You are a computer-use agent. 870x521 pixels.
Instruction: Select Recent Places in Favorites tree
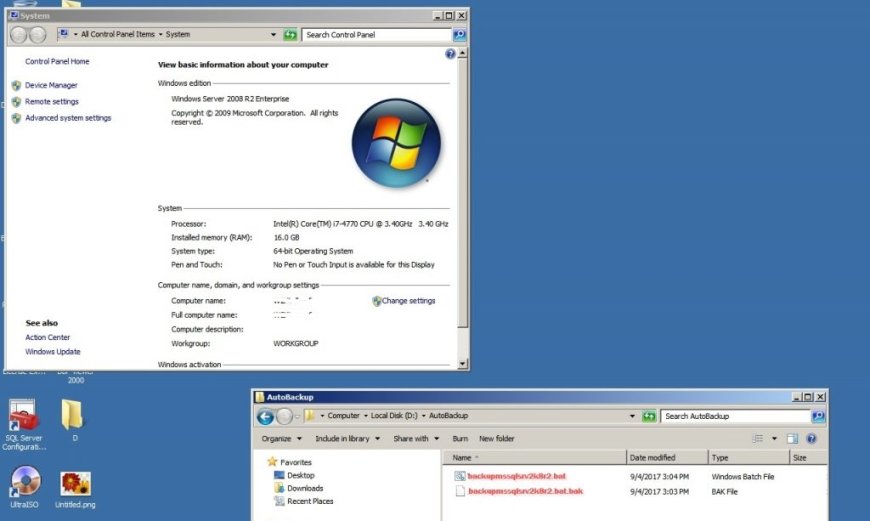pyautogui.click(x=310, y=501)
